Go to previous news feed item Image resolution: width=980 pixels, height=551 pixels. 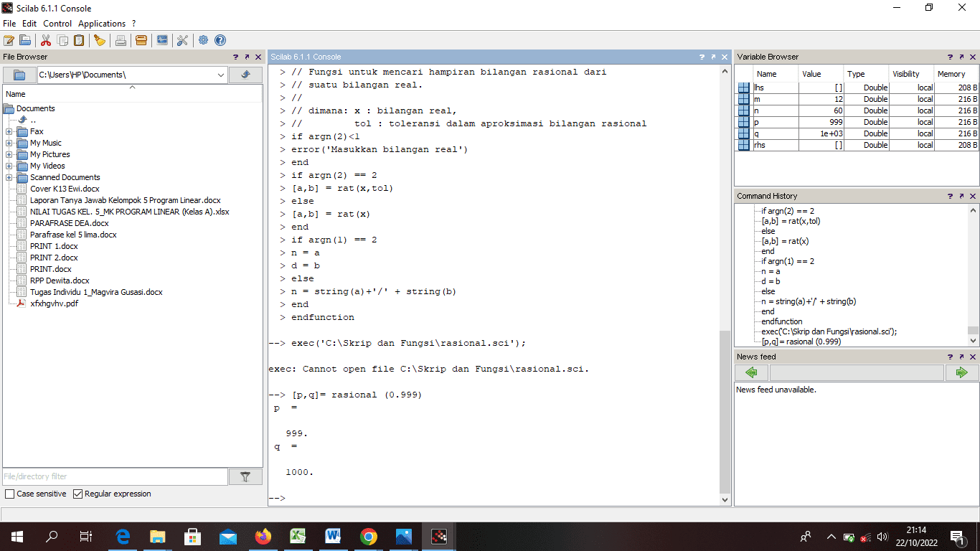point(752,372)
